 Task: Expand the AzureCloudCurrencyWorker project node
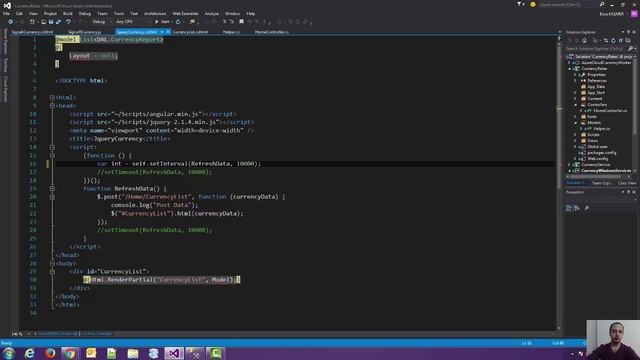(x=570, y=63)
